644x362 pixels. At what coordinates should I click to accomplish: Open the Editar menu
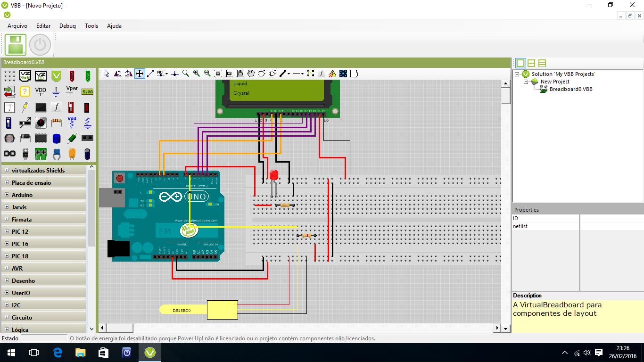coord(43,26)
